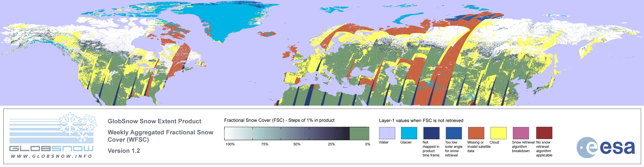Click the 'Fractional Snow Cover (FSC)' heading
Image resolution: width=644 pixels, height=167 pixels.
(x=279, y=120)
